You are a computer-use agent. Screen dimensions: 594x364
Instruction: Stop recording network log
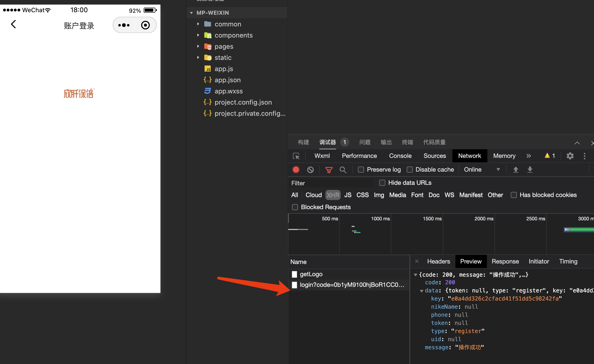click(296, 170)
